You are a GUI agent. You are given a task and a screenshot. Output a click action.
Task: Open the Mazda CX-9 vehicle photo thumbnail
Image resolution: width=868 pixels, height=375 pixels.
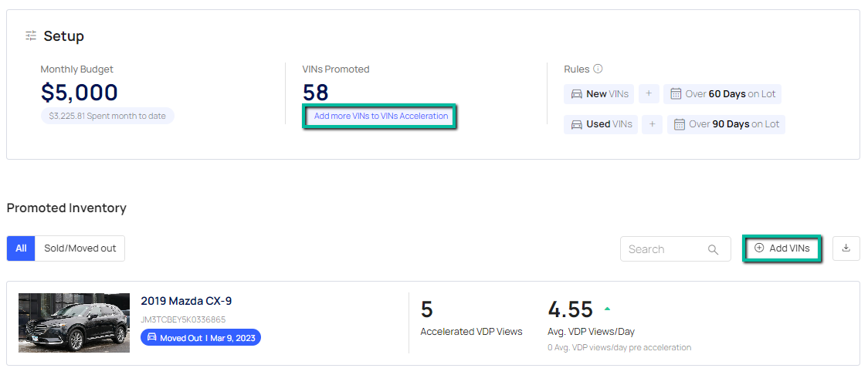pyautogui.click(x=74, y=323)
